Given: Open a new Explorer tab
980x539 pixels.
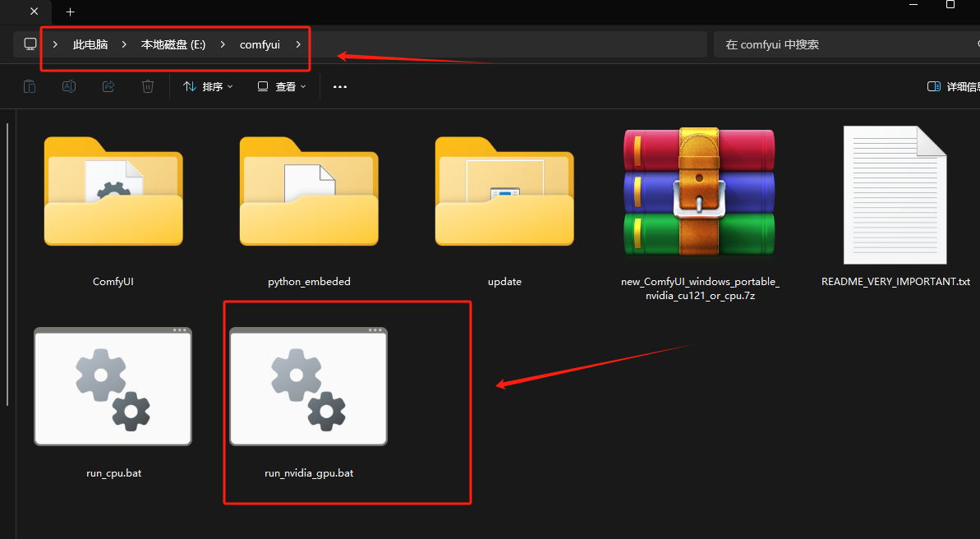Looking at the screenshot, I should (x=70, y=12).
